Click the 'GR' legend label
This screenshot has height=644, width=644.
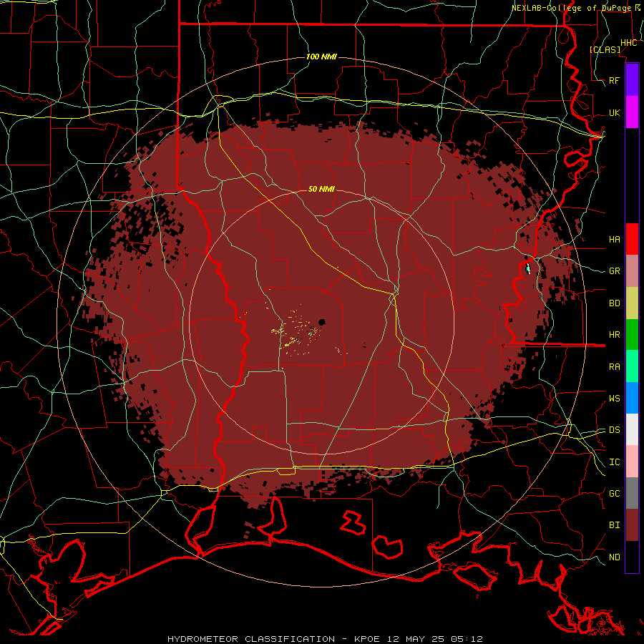coord(614,271)
